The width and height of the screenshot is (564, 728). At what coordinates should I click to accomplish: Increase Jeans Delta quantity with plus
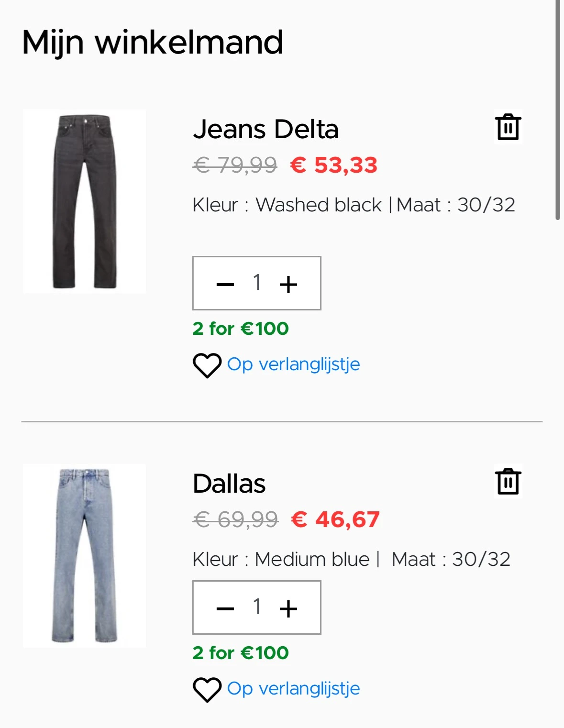point(288,284)
